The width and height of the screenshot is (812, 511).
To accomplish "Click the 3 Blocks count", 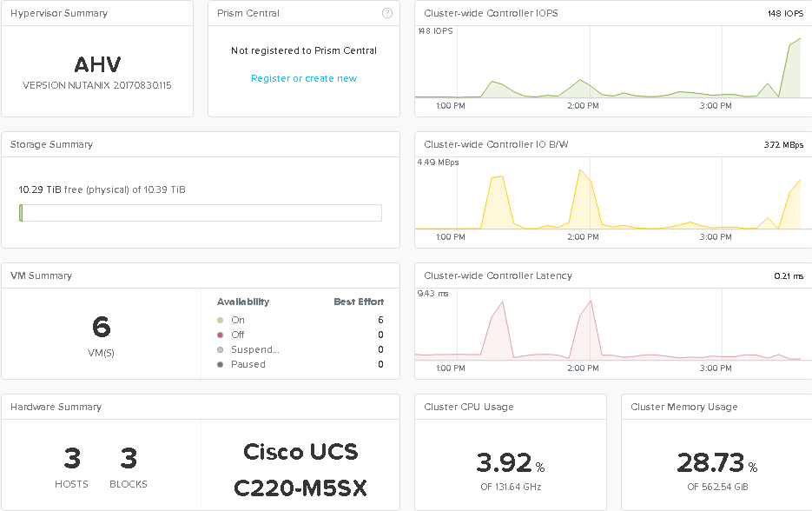I will [129, 458].
